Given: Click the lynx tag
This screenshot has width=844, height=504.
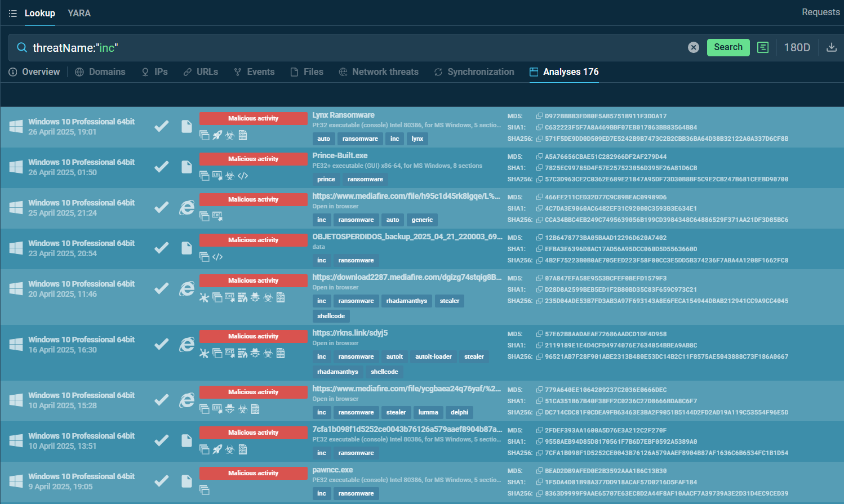Looking at the screenshot, I should point(417,139).
